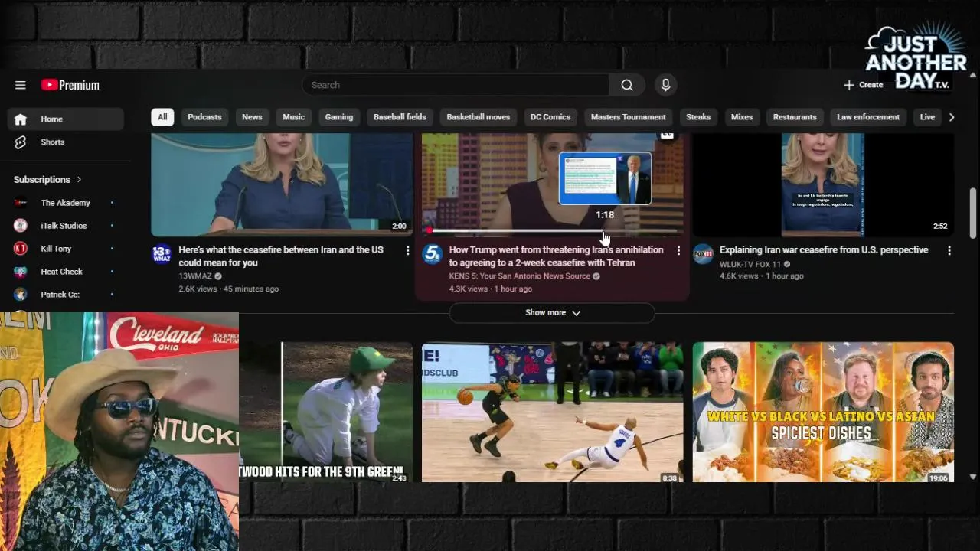Show more filter chips with right arrow
This screenshot has width=980, height=551.
(x=952, y=117)
